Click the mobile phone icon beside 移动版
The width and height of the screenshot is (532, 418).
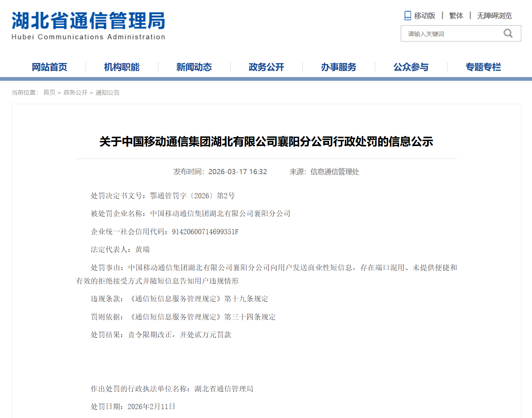(407, 16)
